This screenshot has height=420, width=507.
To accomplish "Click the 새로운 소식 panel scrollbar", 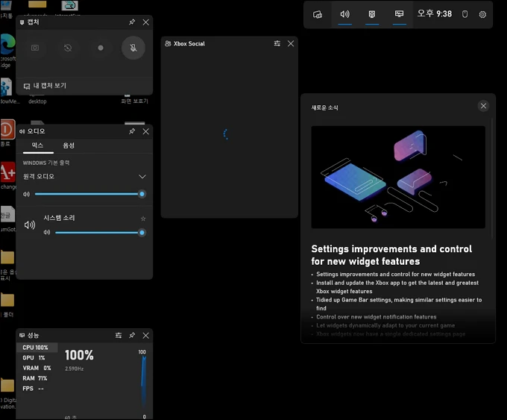I will coord(492,178).
